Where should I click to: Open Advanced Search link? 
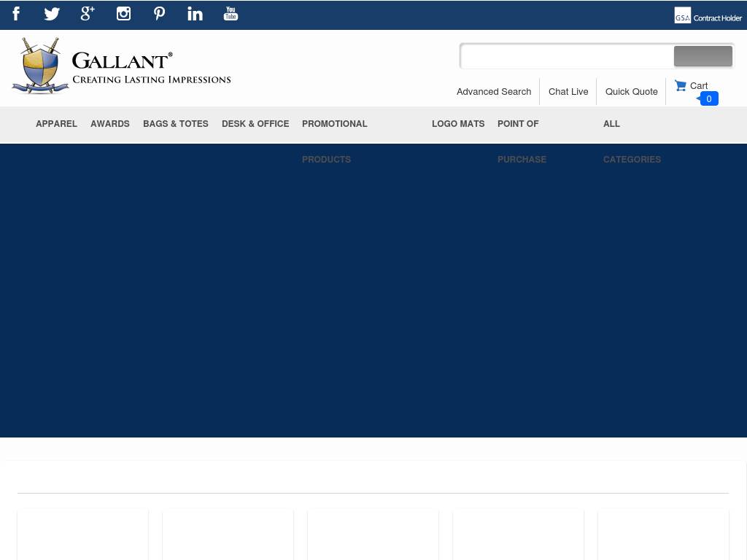(x=494, y=92)
